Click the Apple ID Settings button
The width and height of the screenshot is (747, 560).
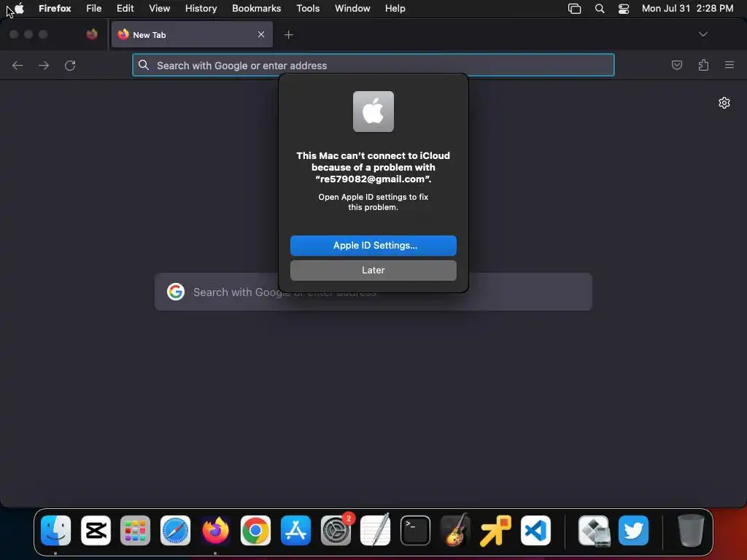click(x=373, y=245)
